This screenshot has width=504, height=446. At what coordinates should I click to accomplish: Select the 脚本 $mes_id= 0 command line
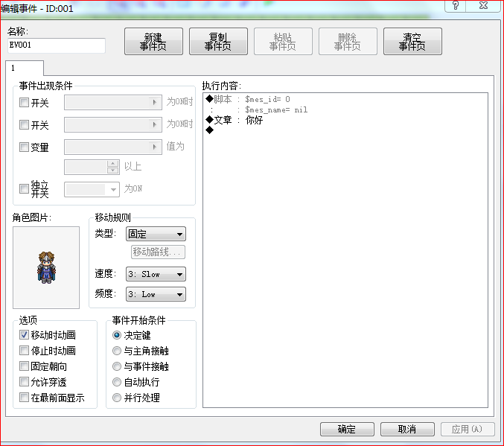click(x=248, y=99)
